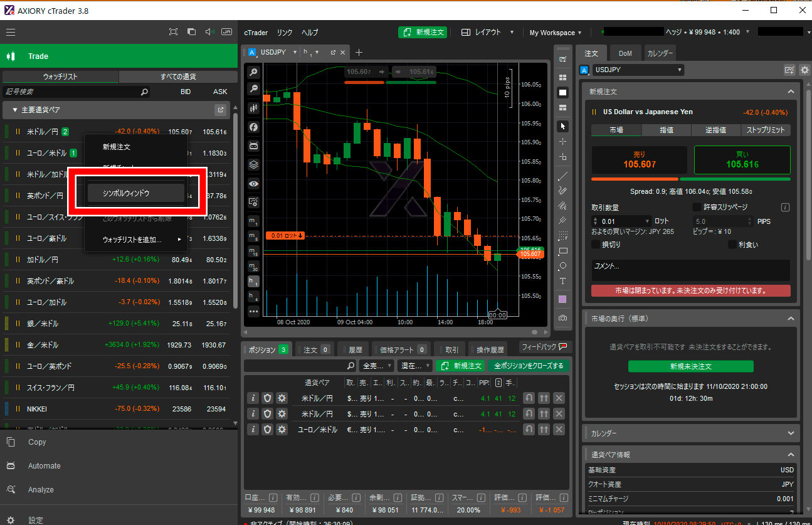Select the trend line drawing tool
Image resolution: width=812 pixels, height=525 pixels.
562,176
